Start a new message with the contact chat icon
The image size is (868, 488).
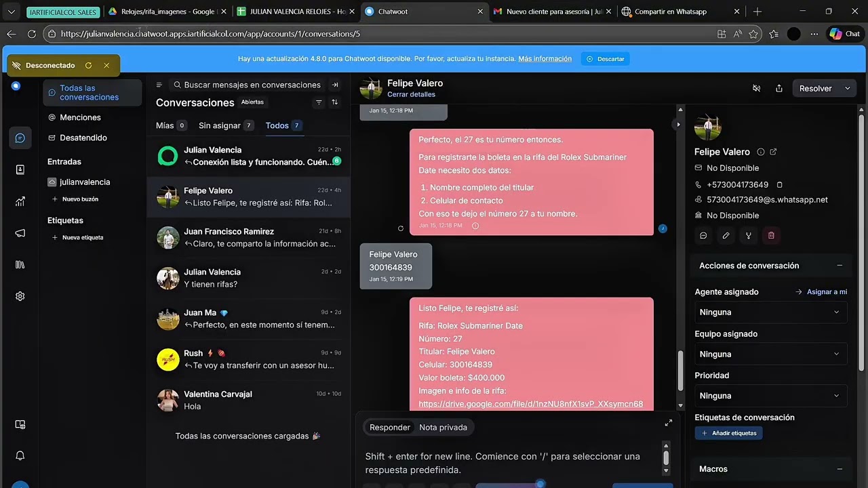pyautogui.click(x=703, y=235)
